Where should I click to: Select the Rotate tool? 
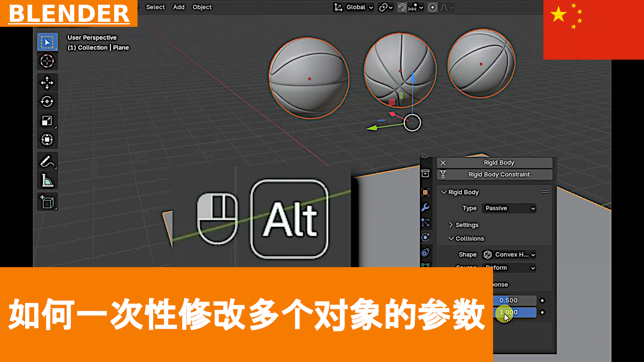click(x=47, y=102)
